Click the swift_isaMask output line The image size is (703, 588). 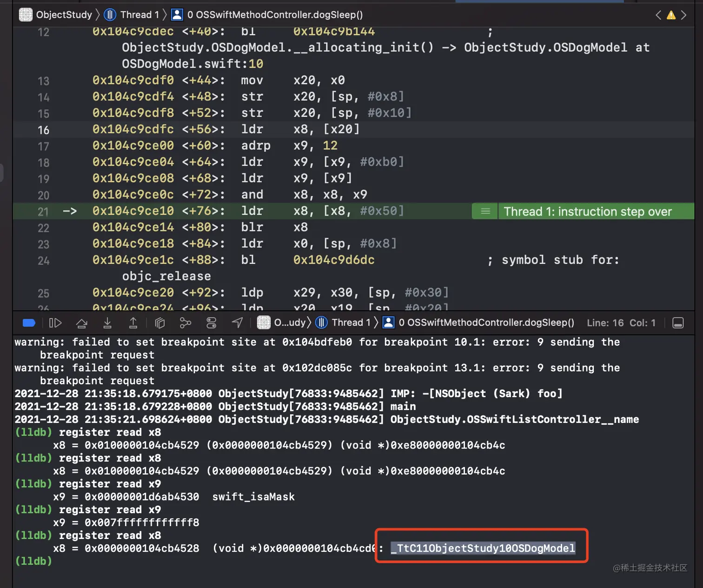174,497
